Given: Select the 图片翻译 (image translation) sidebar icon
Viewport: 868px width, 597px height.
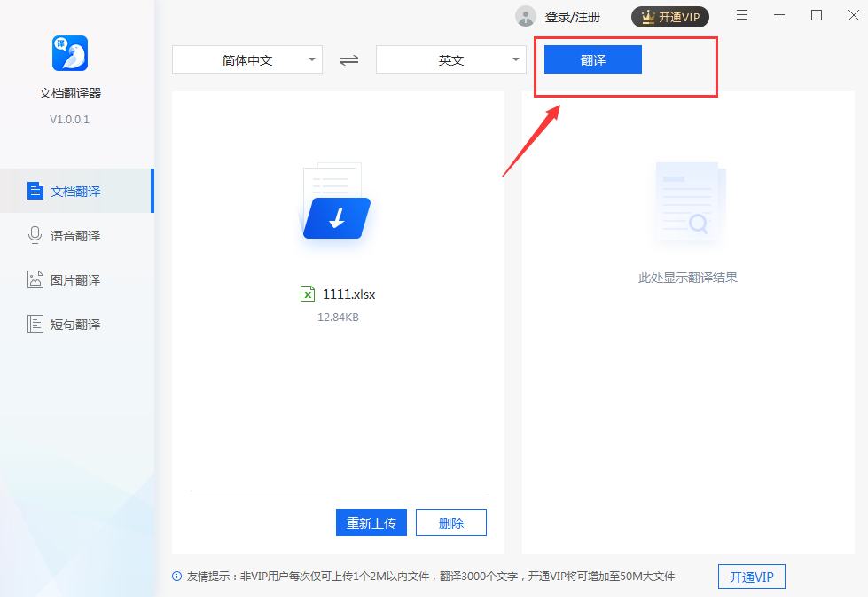Looking at the screenshot, I should click(x=35, y=279).
